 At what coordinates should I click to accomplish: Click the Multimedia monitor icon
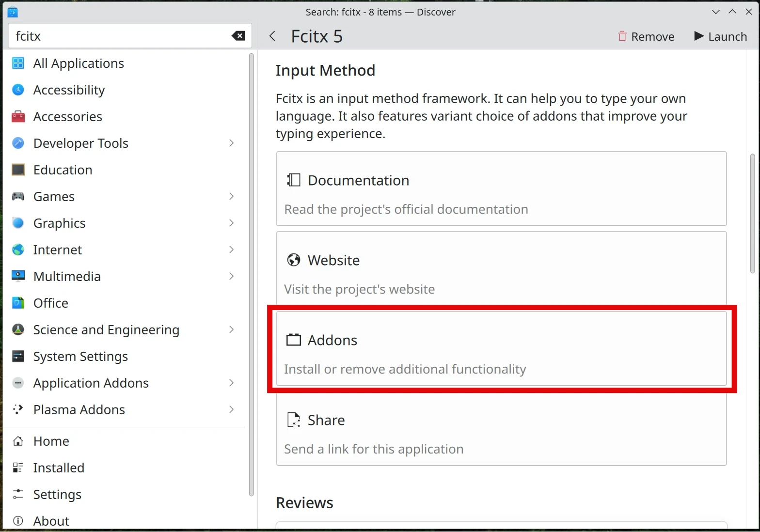[x=18, y=276]
